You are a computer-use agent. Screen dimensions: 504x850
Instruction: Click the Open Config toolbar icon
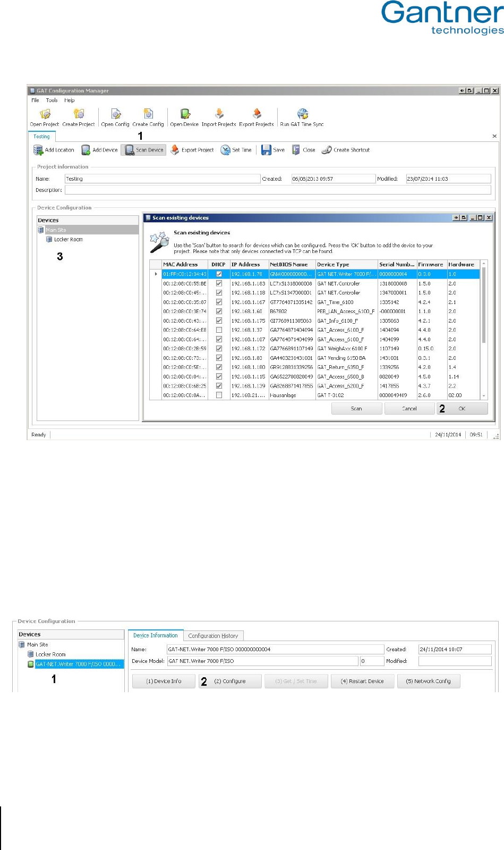[116, 114]
